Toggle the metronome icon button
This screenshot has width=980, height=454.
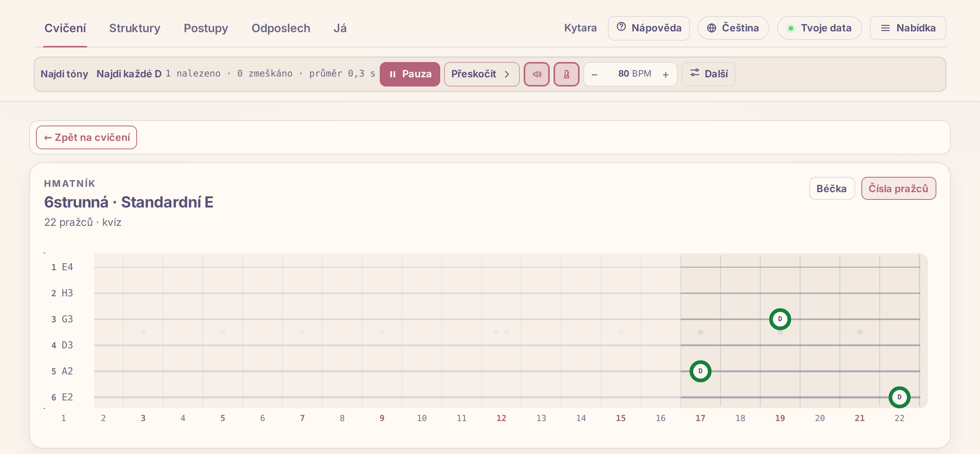pyautogui.click(x=567, y=74)
